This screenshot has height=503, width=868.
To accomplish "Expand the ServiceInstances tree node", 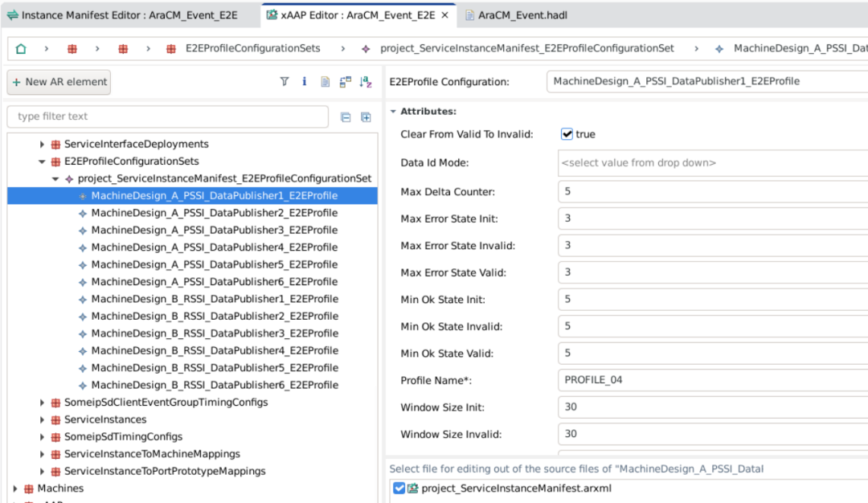I will click(x=43, y=419).
